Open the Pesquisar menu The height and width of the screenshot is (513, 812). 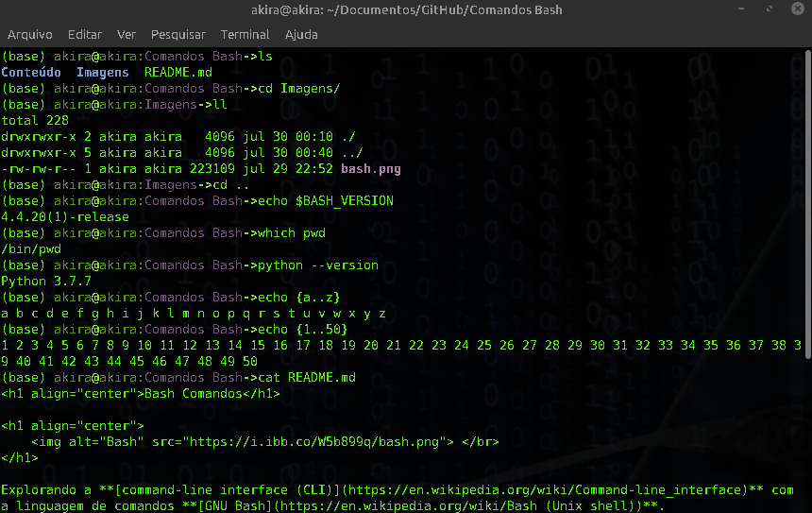point(178,35)
